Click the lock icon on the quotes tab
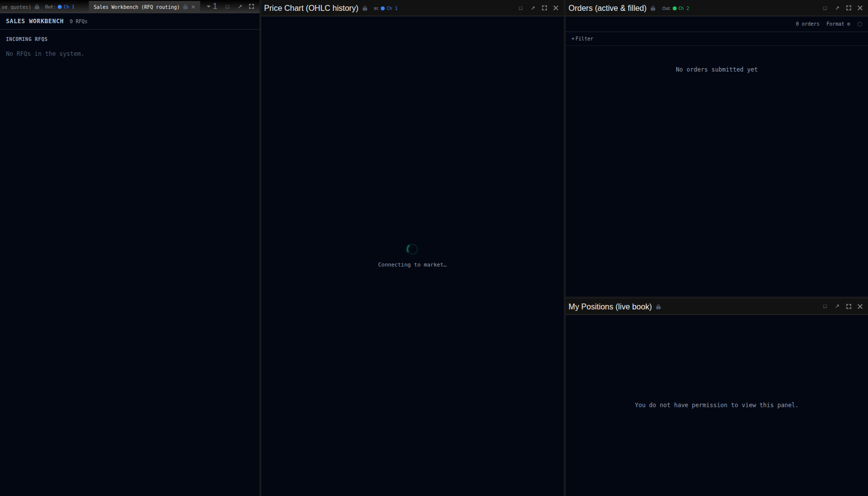The image size is (868, 496). [37, 7]
